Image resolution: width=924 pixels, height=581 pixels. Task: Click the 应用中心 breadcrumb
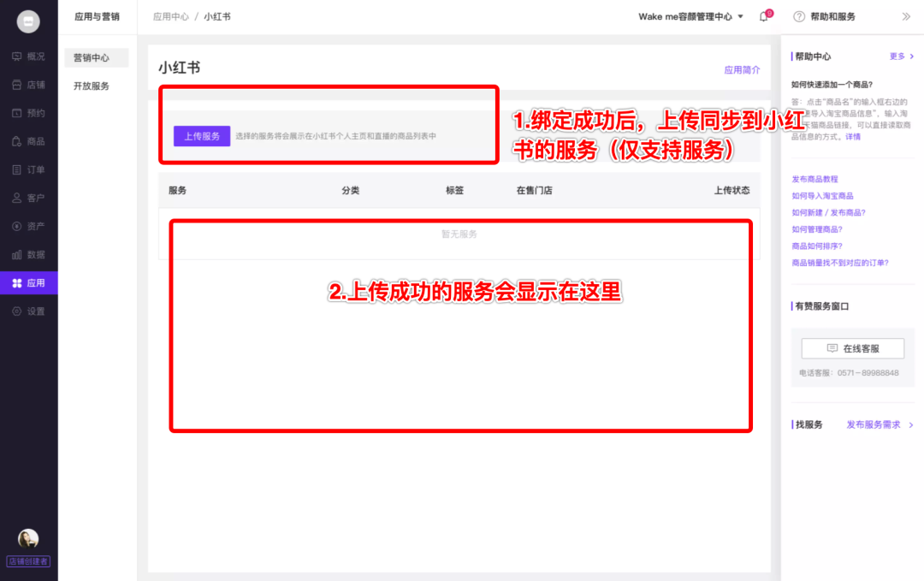click(171, 16)
